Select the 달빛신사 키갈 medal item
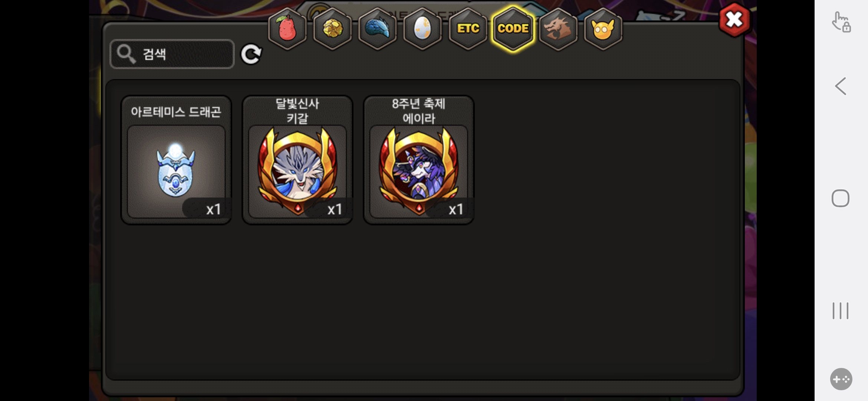This screenshot has height=401, width=868. (297, 160)
